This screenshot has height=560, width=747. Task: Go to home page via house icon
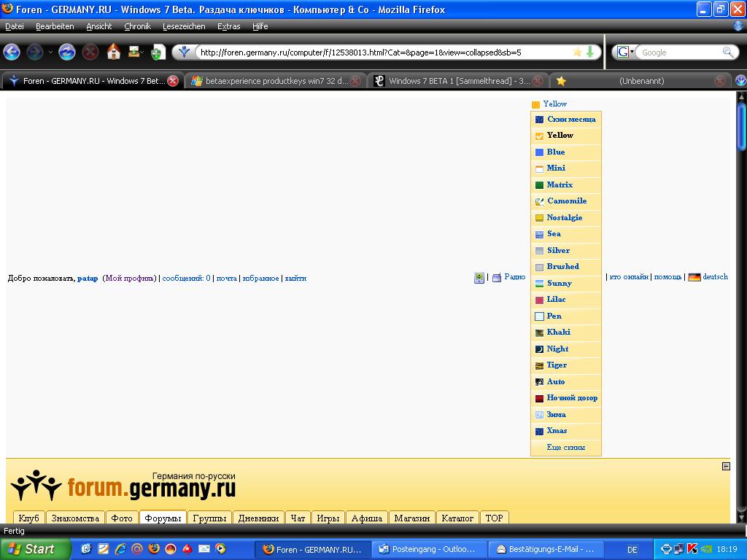click(x=113, y=52)
